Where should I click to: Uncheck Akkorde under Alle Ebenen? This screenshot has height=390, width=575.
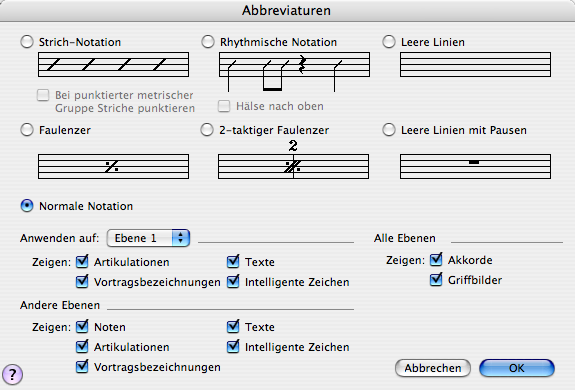point(436,260)
